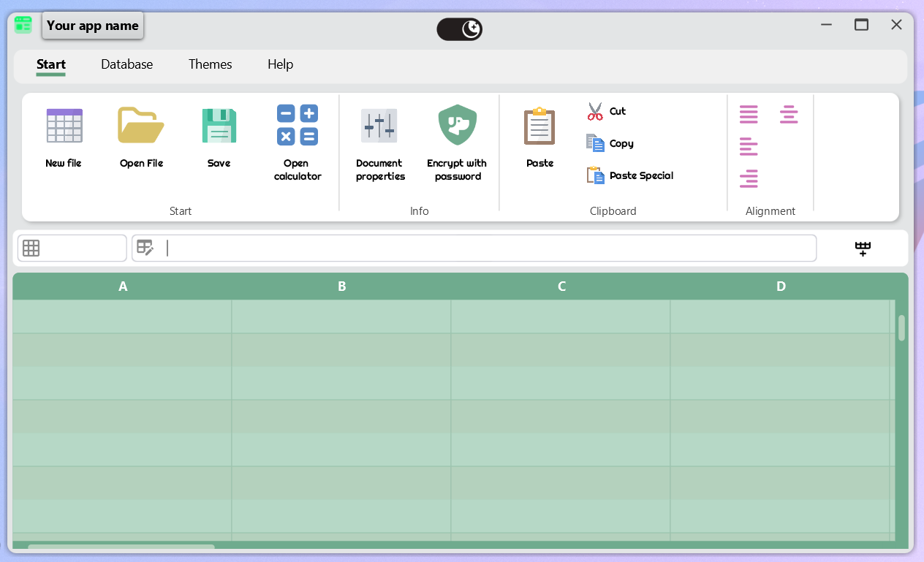Apply left alignment
The height and width of the screenshot is (562, 924).
[749, 147]
